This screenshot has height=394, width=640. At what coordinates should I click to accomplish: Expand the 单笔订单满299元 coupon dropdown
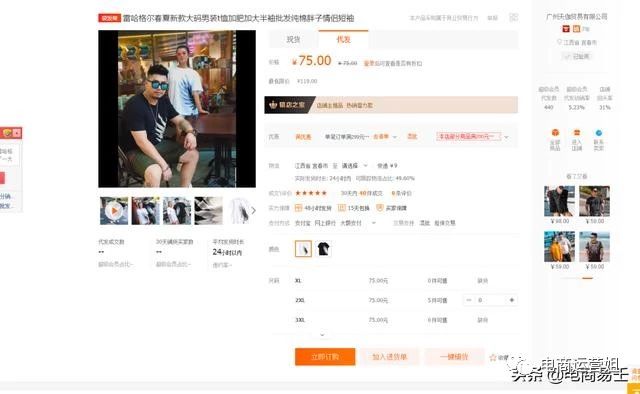[395, 137]
